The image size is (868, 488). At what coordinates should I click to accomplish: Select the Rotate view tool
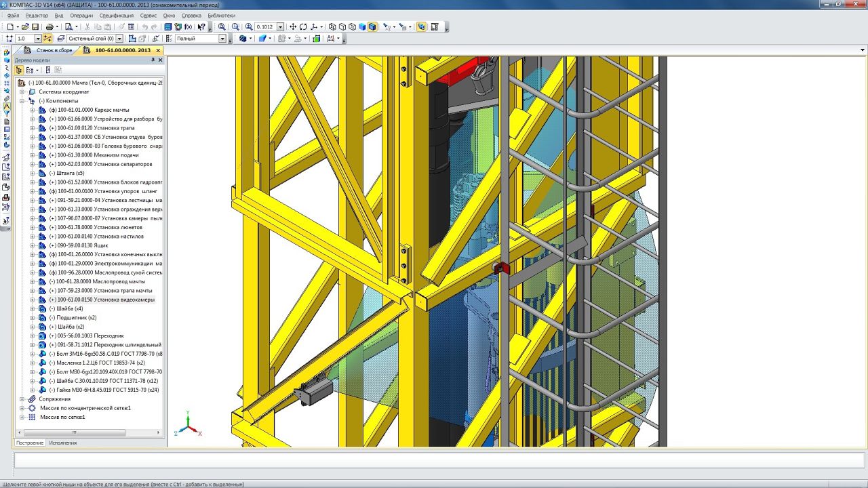[x=303, y=27]
